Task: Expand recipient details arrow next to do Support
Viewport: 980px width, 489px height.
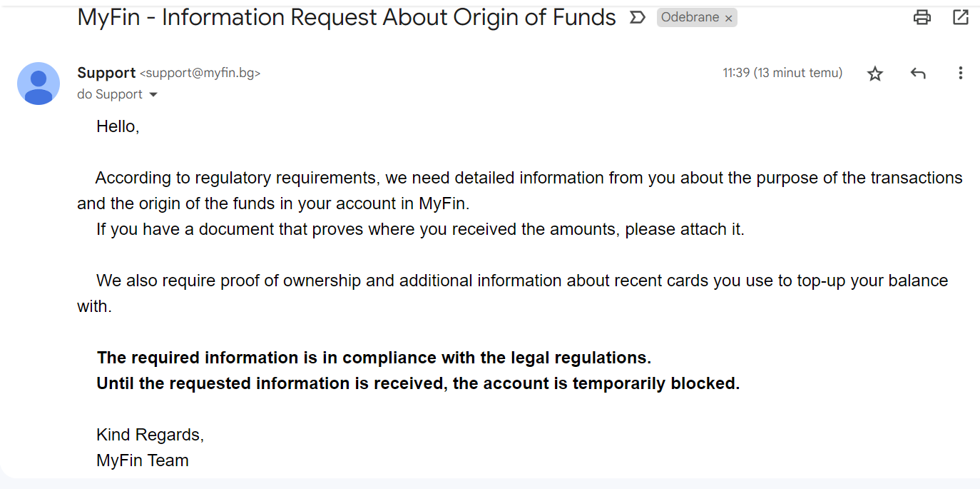Action: coord(153,95)
